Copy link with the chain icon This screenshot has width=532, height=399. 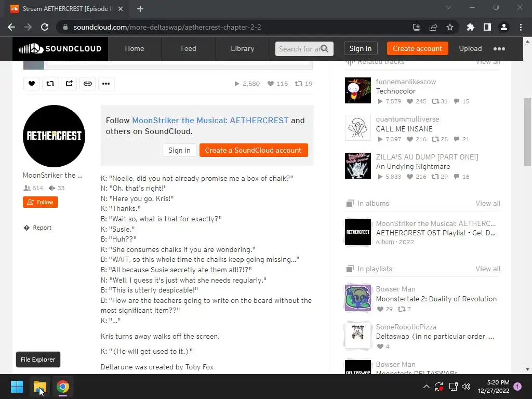coord(87,84)
